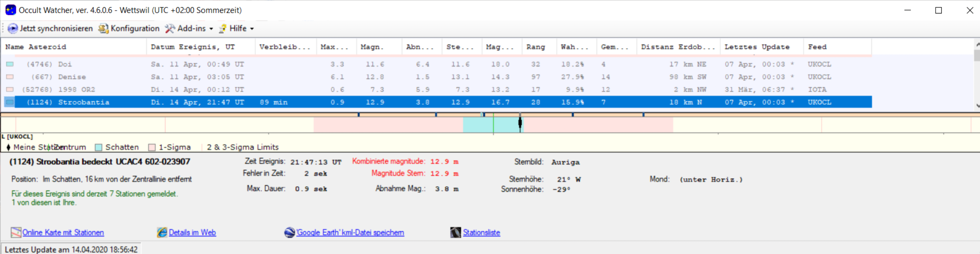Click the Jetzt synchronisieren sync icon
The image size is (980, 254).
(x=12, y=28)
